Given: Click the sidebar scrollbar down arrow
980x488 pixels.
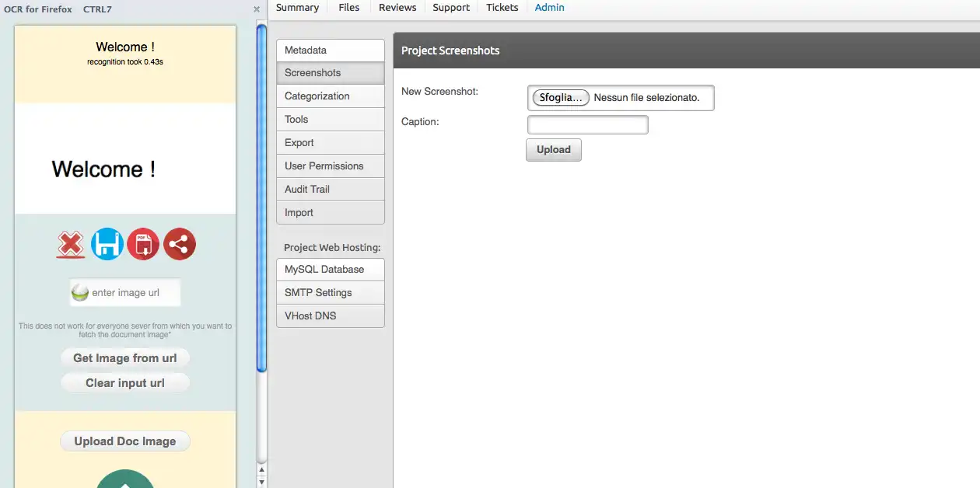Looking at the screenshot, I should tap(261, 482).
